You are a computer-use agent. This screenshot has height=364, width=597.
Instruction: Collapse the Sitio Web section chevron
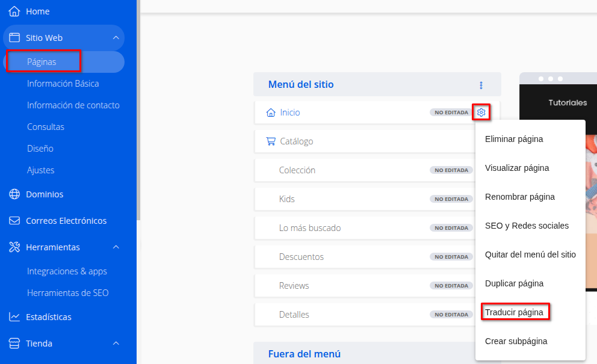(x=116, y=38)
